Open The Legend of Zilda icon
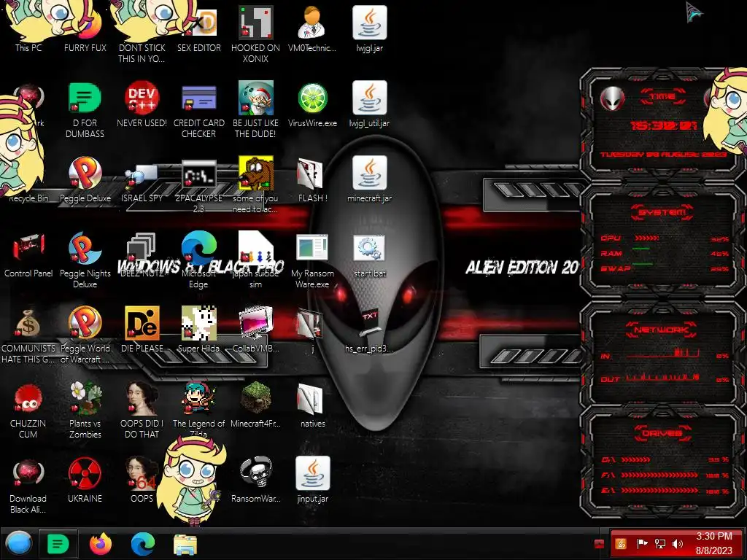The height and width of the screenshot is (560, 747). coord(199,398)
